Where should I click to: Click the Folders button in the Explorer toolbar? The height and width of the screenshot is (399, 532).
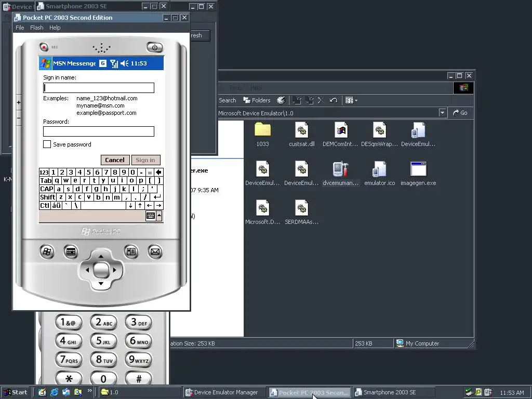257,100
